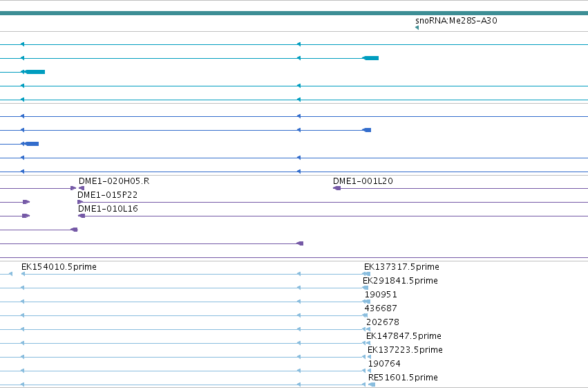
Task: Open the DME1-020H05.R feature label
Action: click(x=114, y=181)
